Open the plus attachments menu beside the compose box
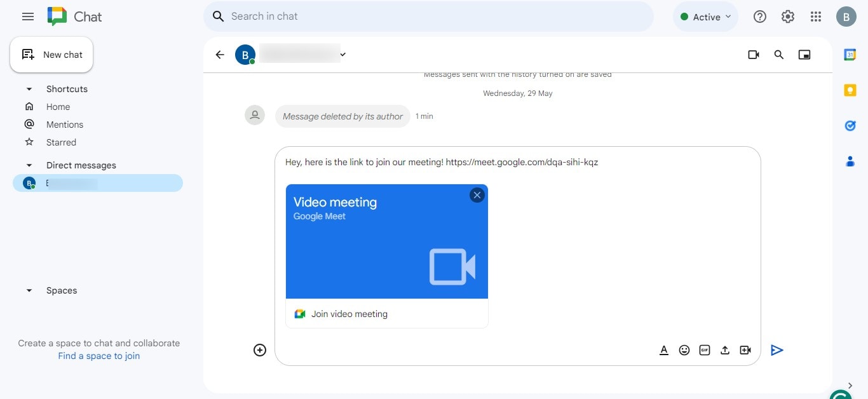Image resolution: width=868 pixels, height=399 pixels. [x=260, y=350]
